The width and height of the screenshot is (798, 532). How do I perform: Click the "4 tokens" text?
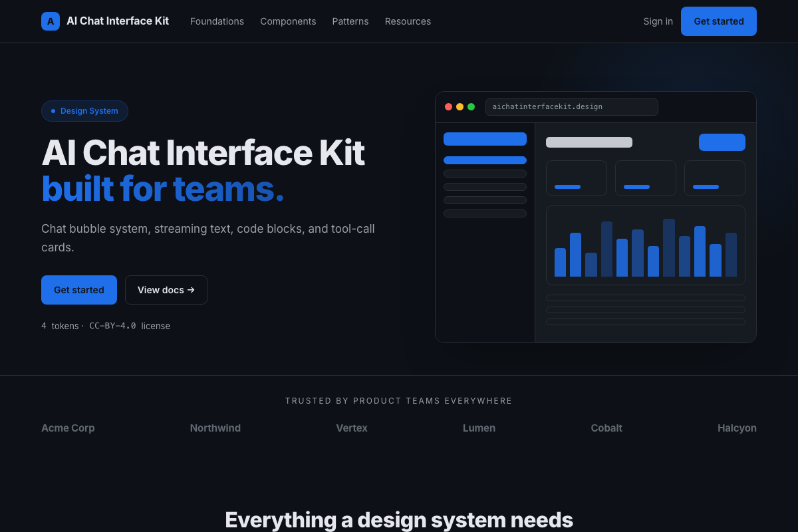click(x=60, y=326)
